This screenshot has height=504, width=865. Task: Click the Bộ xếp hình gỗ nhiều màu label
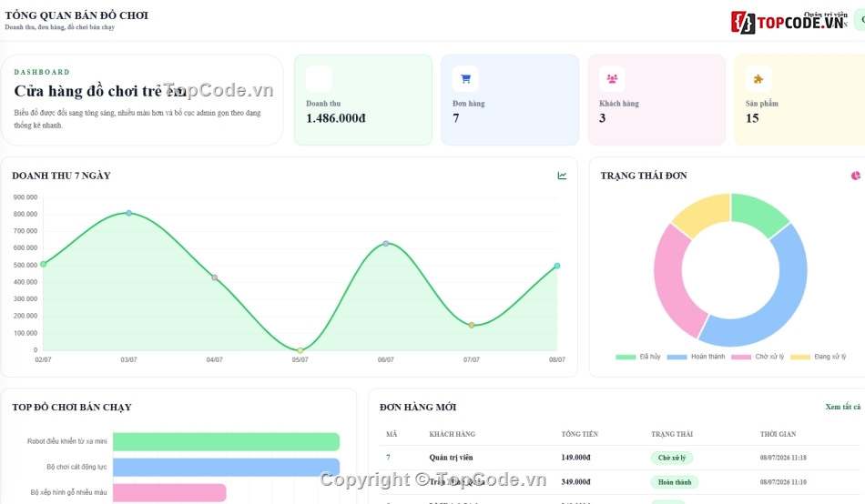[x=69, y=492]
